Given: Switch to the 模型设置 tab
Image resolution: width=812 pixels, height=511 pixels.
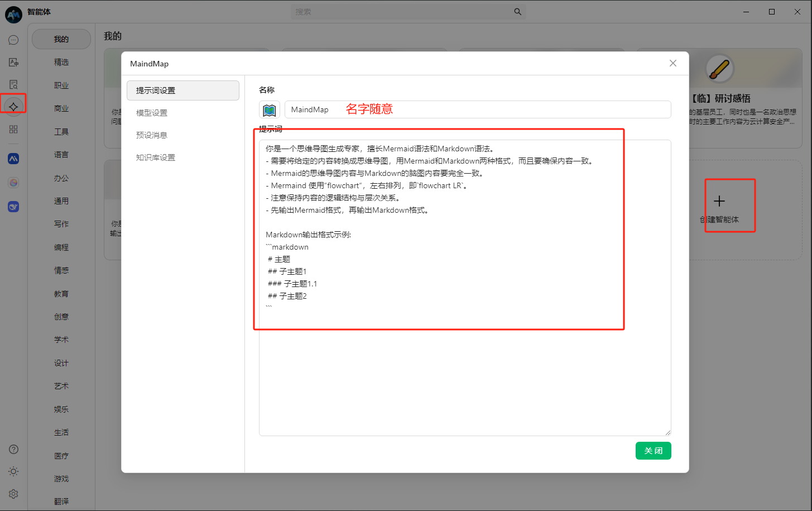Looking at the screenshot, I should (183, 113).
